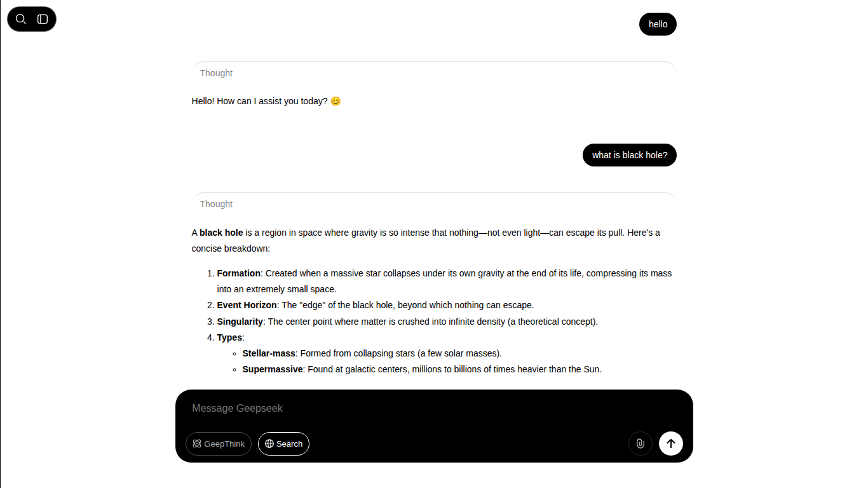Toggle the sidebar panel icon
Image resolution: width=868 pixels, height=488 pixels.
coord(43,19)
